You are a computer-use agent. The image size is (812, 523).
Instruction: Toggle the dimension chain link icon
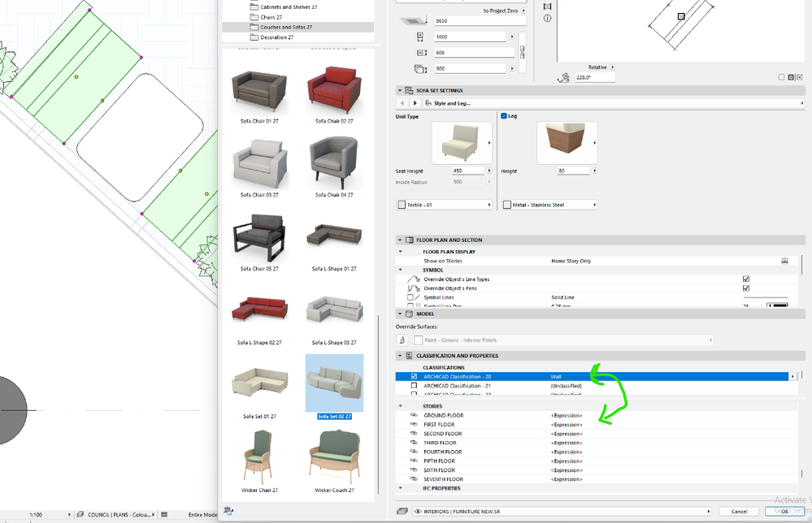click(522, 52)
